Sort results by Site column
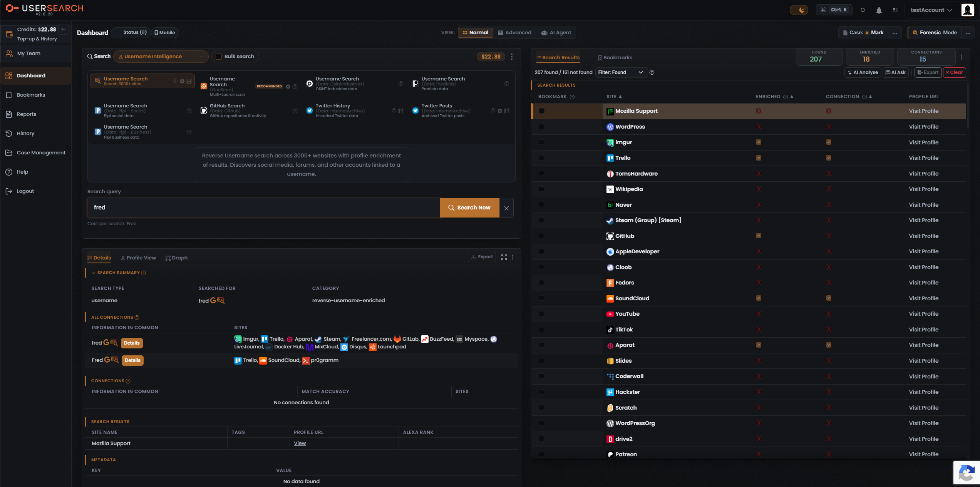 click(x=614, y=97)
